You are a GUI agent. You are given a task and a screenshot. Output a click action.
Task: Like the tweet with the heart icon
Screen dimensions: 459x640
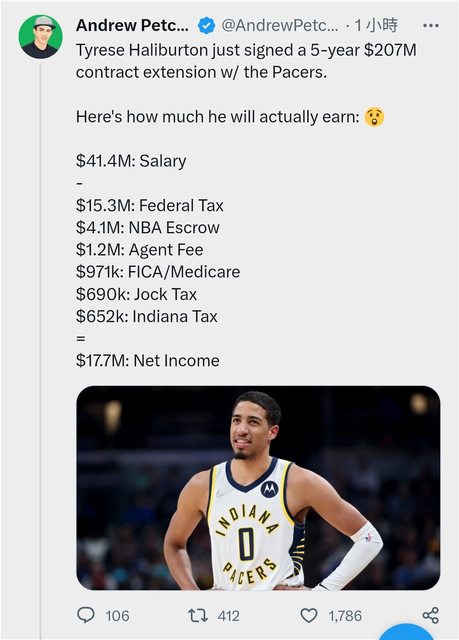point(309,616)
